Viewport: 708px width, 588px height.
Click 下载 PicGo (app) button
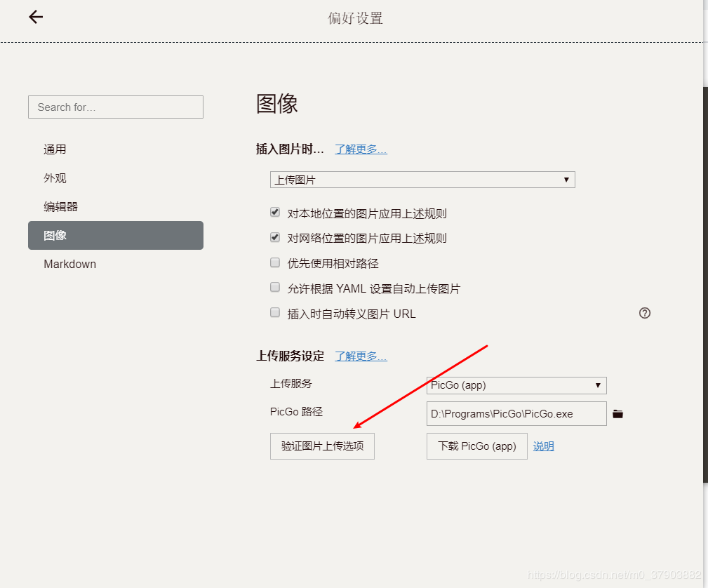click(x=477, y=446)
